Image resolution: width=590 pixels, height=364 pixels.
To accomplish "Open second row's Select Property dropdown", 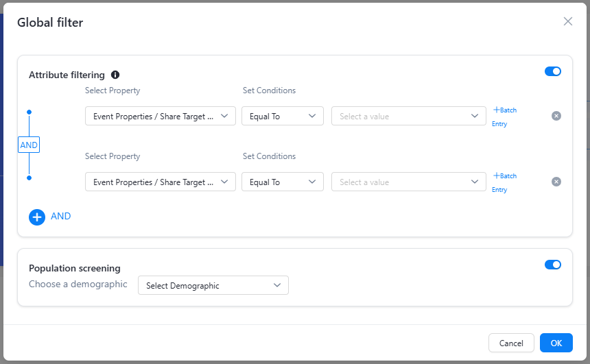I will [161, 182].
